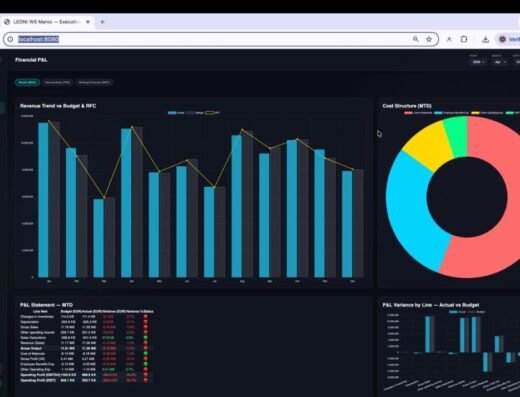Click 'Financial P&L' page title
This screenshot has height=397, width=520.
31,60
